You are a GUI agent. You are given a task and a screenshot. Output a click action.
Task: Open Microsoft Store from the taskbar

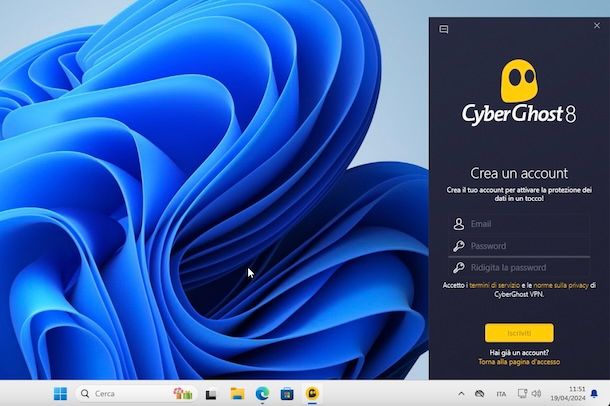tap(287, 394)
